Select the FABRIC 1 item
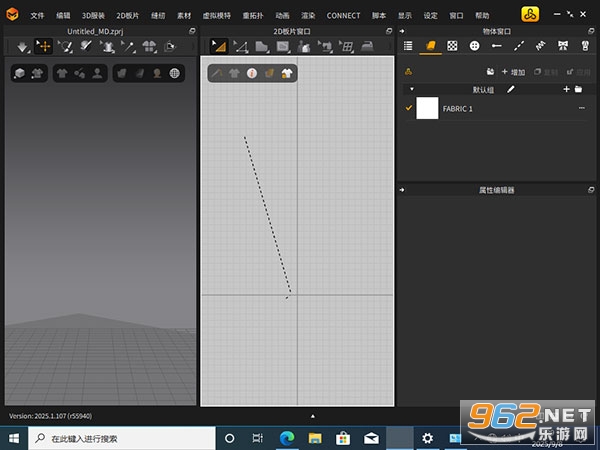600x450 pixels. [496, 109]
